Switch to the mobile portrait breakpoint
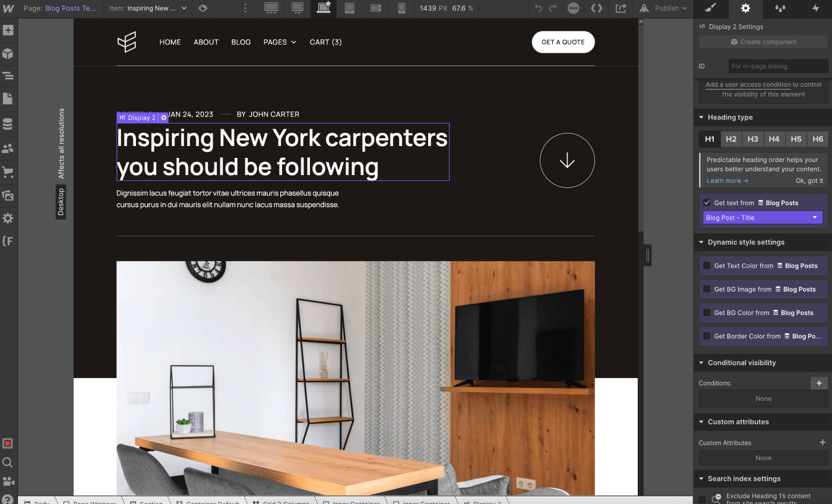Image resolution: width=832 pixels, height=504 pixels. click(x=402, y=8)
